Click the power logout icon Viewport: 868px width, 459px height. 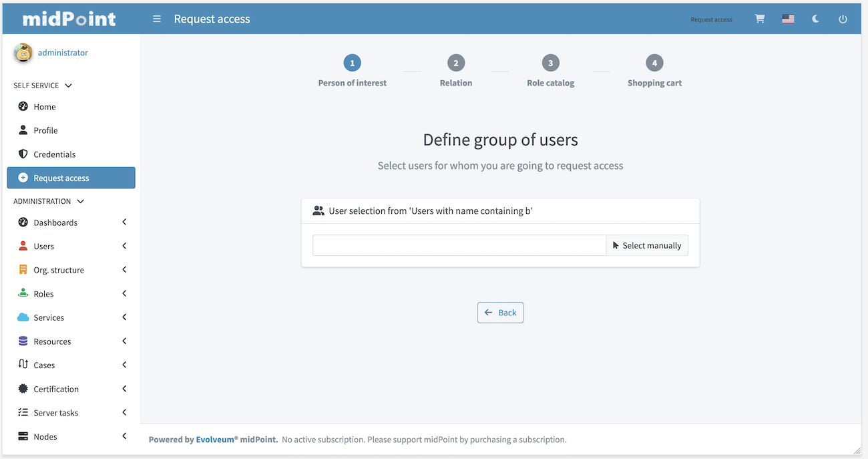pyautogui.click(x=843, y=19)
